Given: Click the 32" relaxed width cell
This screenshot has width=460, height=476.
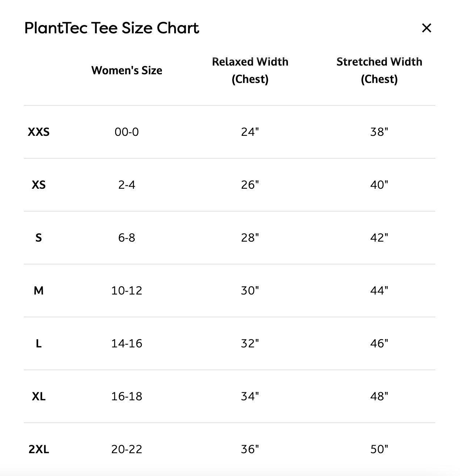Looking at the screenshot, I should 250,343.
